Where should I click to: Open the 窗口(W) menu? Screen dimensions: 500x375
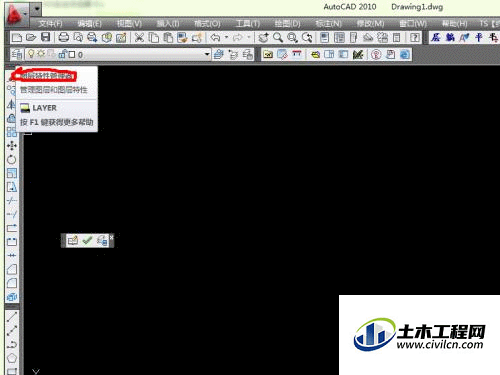coord(413,24)
